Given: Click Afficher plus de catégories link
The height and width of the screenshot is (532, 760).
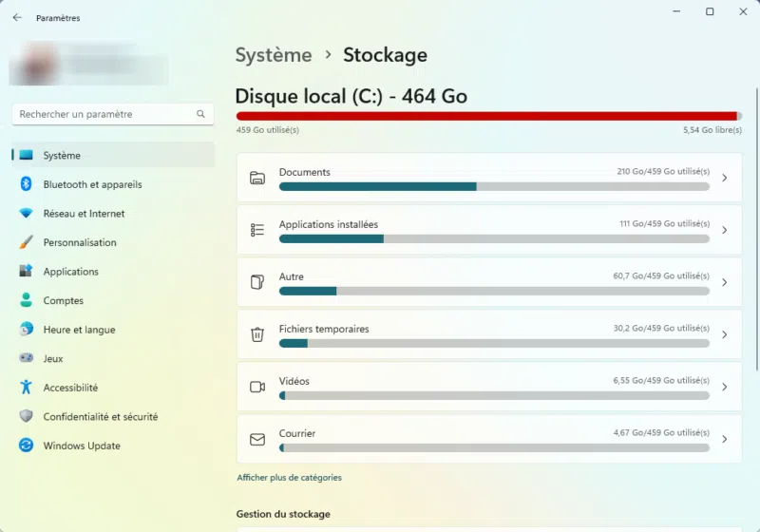Looking at the screenshot, I should point(289,477).
